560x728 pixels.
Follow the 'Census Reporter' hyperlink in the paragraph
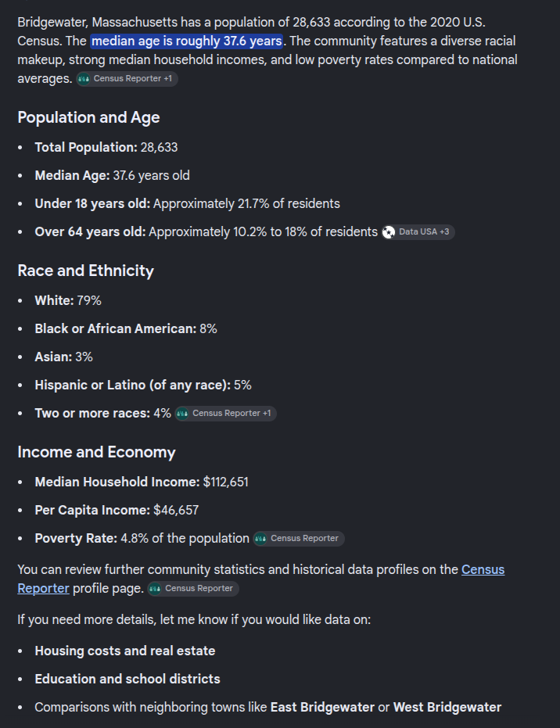click(x=483, y=570)
